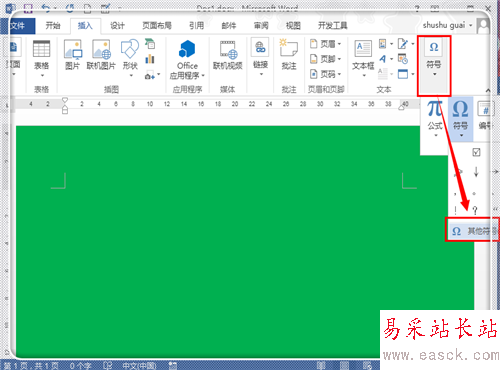Open the Signature Line dropdown
The width and height of the screenshot is (500, 370).
[x=406, y=44]
